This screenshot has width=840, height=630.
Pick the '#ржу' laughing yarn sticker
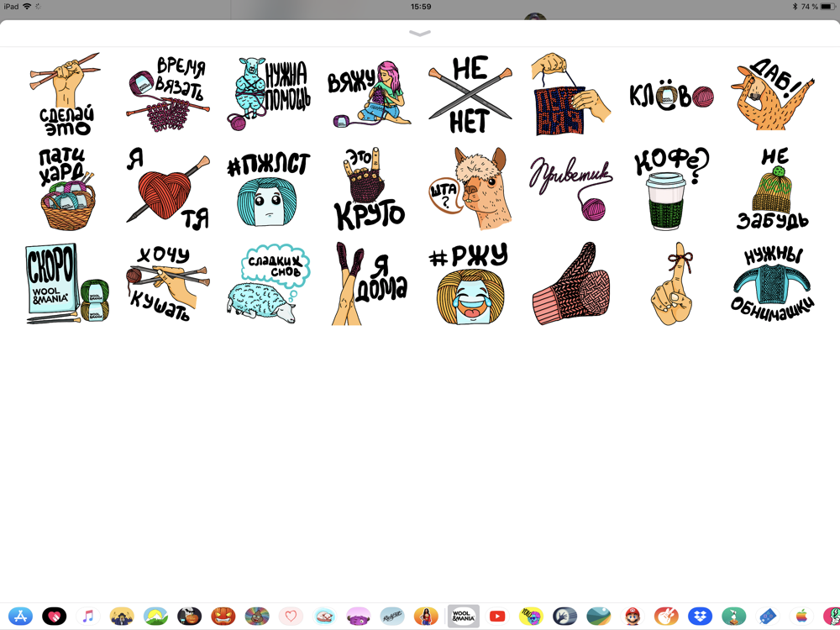470,283
